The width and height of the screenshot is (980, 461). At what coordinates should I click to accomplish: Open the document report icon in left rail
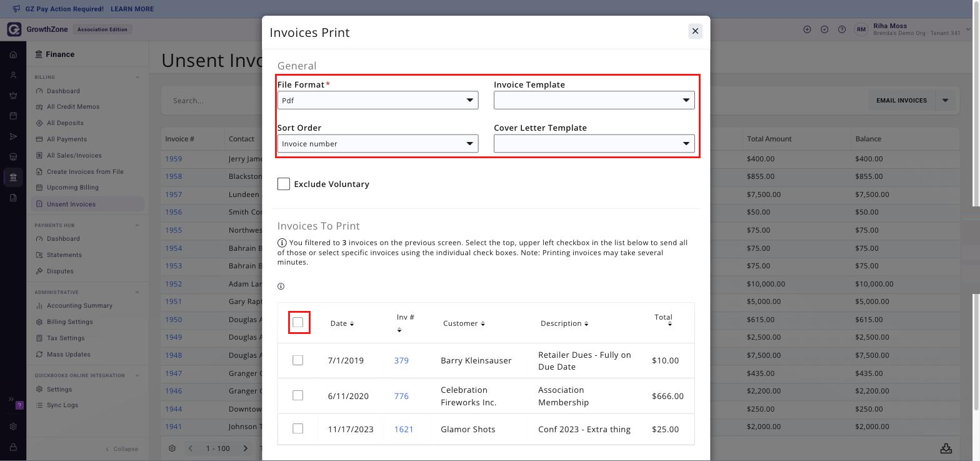click(13, 198)
